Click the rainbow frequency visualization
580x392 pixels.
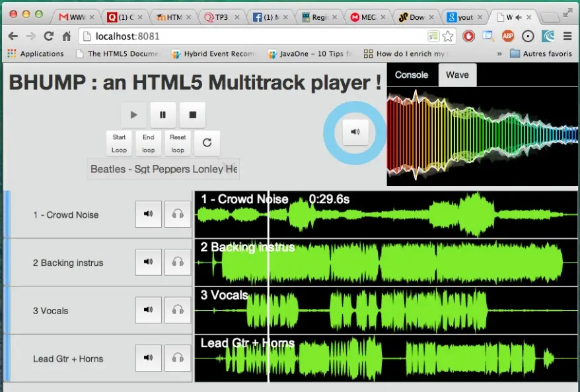482,136
